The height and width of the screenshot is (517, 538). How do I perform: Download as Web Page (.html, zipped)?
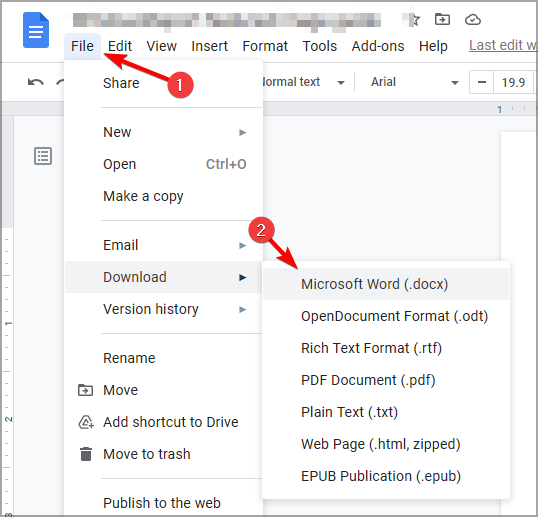click(x=386, y=444)
